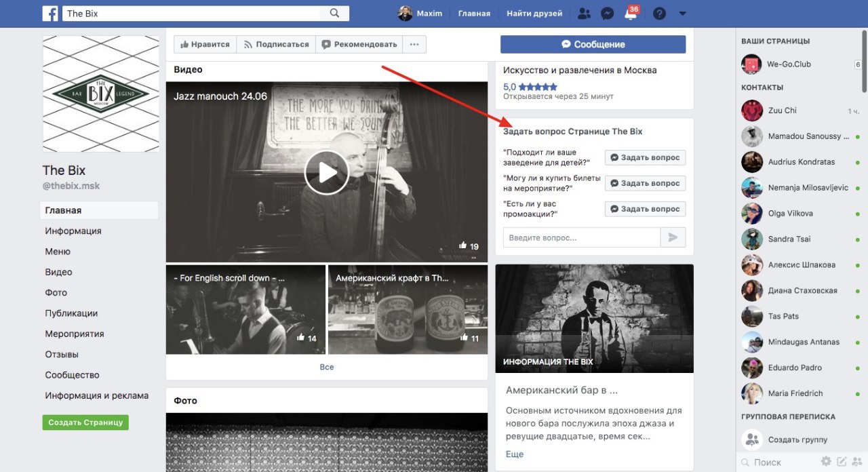Click The Bix page logo image
This screenshot has height=472, width=868.
click(x=101, y=94)
